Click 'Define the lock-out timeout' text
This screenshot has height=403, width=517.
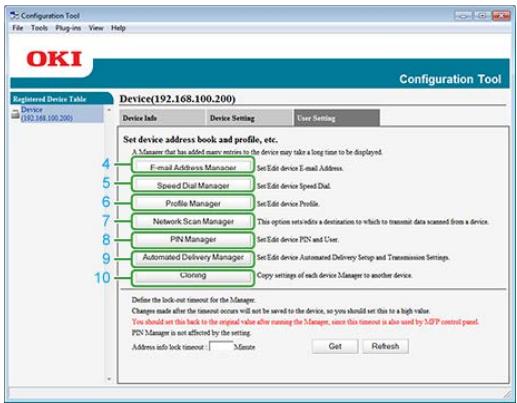pyautogui.click(x=193, y=300)
